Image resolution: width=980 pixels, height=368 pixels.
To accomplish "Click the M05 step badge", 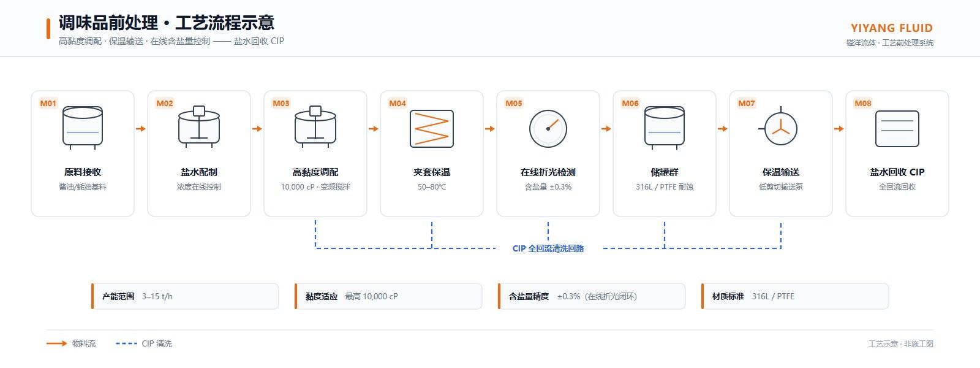I will pyautogui.click(x=514, y=103).
